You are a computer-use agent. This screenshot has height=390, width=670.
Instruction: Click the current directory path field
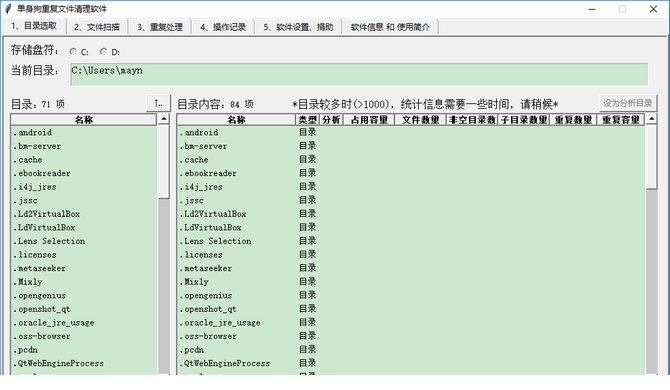(359, 75)
